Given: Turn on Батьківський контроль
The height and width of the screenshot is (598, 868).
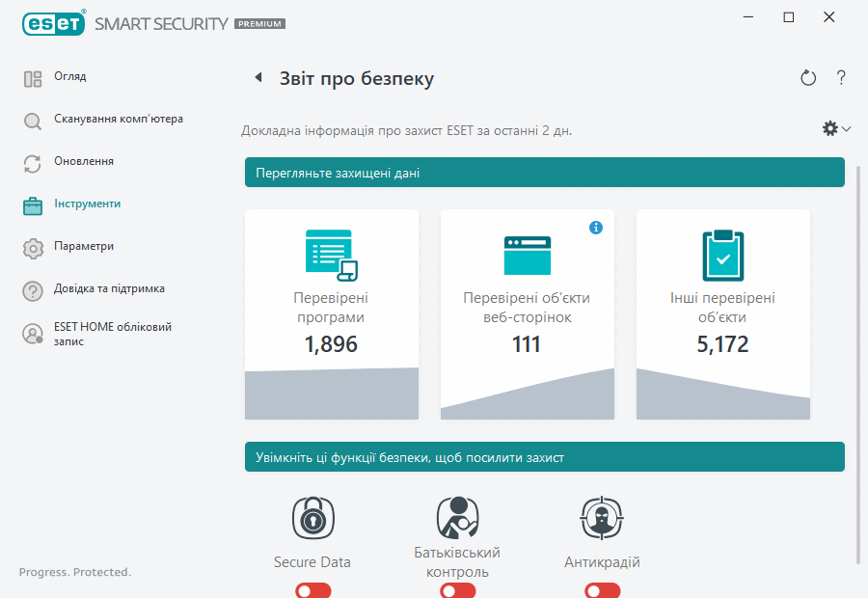Looking at the screenshot, I should [457, 589].
